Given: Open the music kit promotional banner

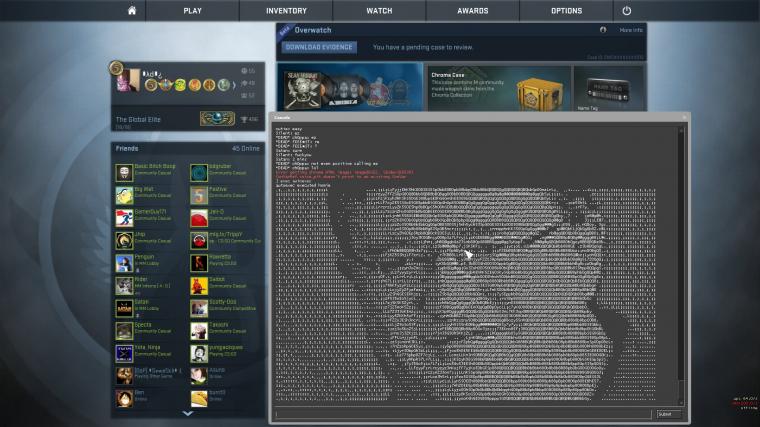Looking at the screenshot, I should point(350,88).
